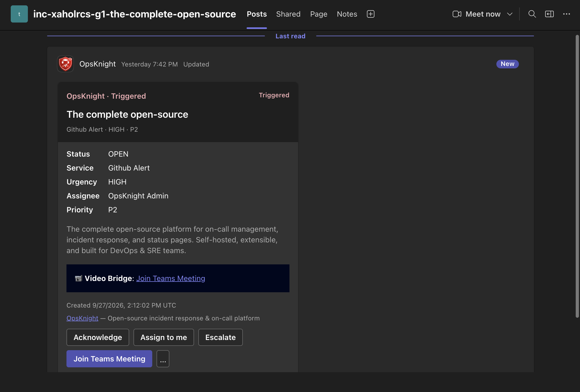Expand the Meet now dropdown arrow

point(510,14)
